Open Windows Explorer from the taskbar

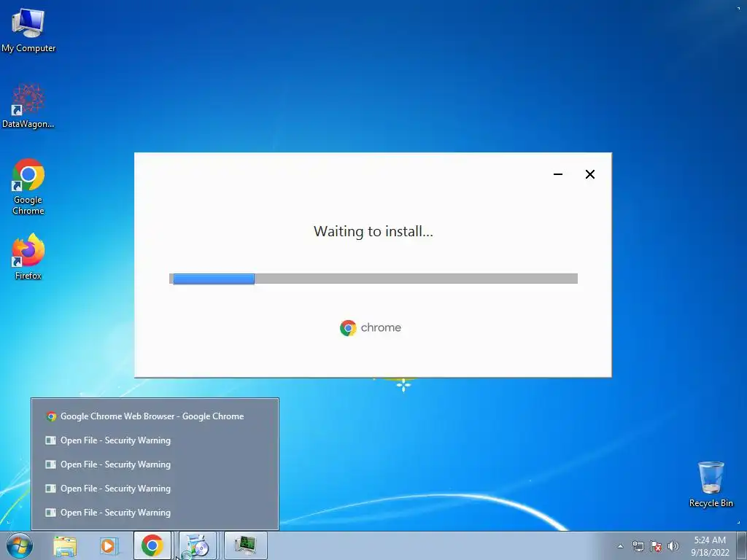pos(65,545)
